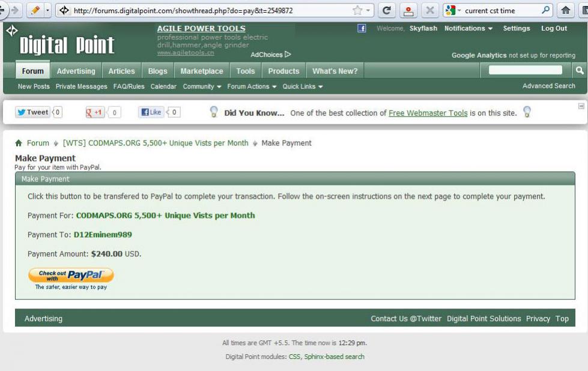Select the Products tab

pyautogui.click(x=283, y=71)
